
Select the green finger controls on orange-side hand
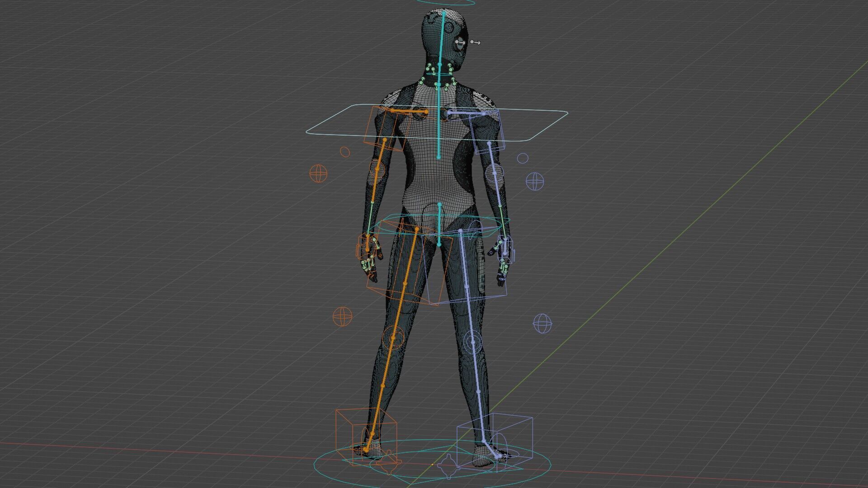(369, 263)
